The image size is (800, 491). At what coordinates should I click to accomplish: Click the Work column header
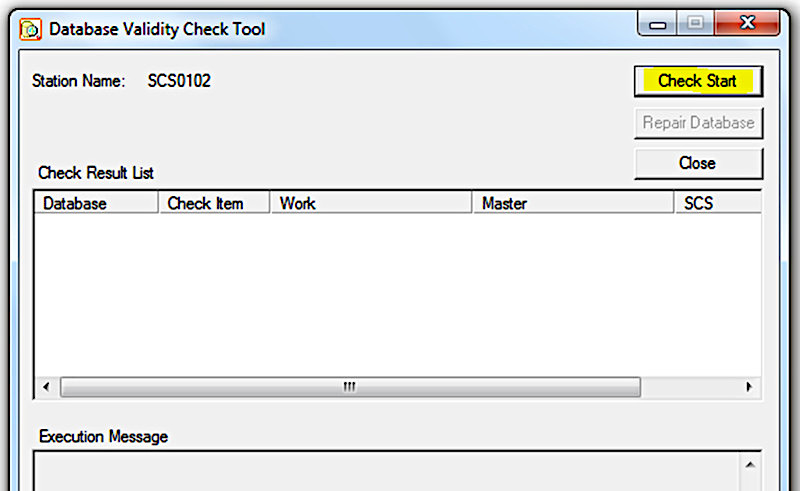tap(371, 203)
